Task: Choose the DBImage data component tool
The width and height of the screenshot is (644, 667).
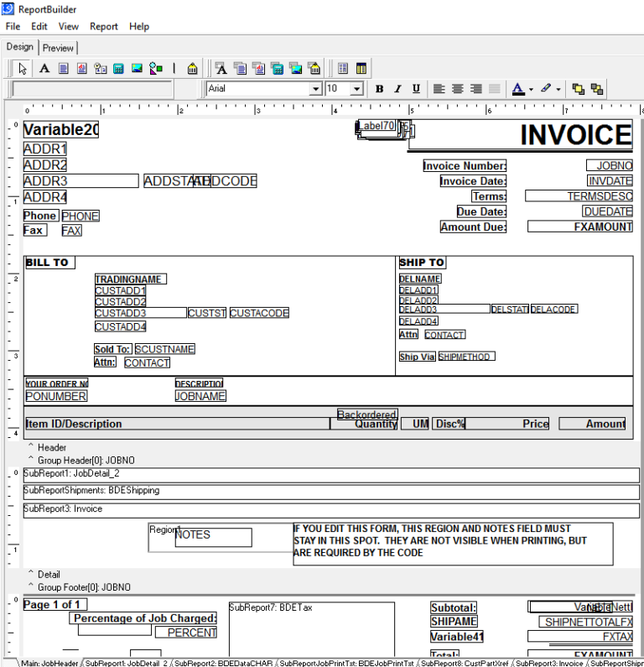Action: click(296, 69)
